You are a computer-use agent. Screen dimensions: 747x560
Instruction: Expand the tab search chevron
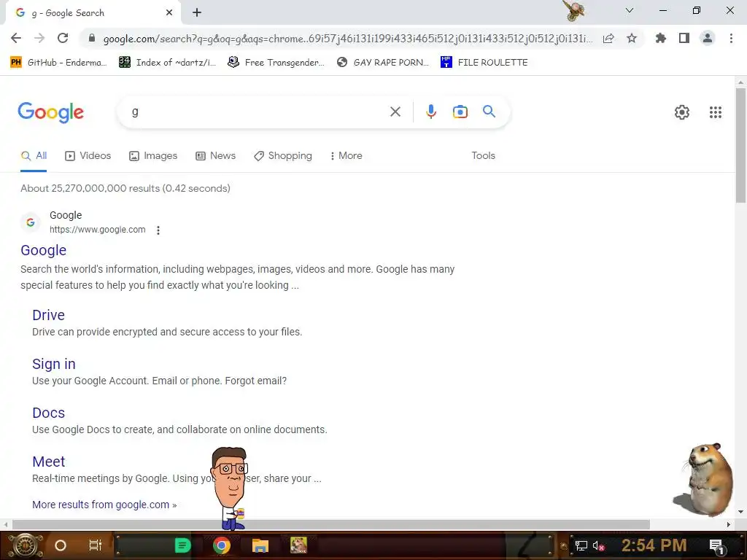point(630,10)
